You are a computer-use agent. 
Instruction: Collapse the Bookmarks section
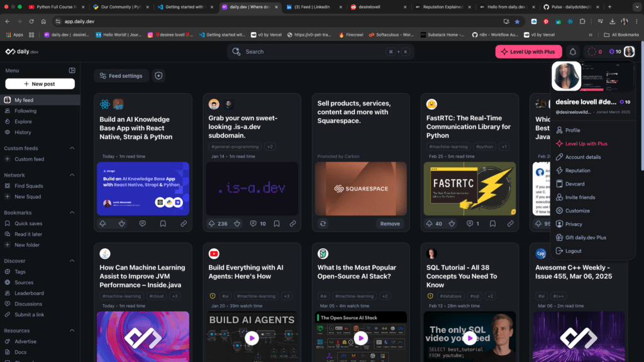(x=72, y=212)
